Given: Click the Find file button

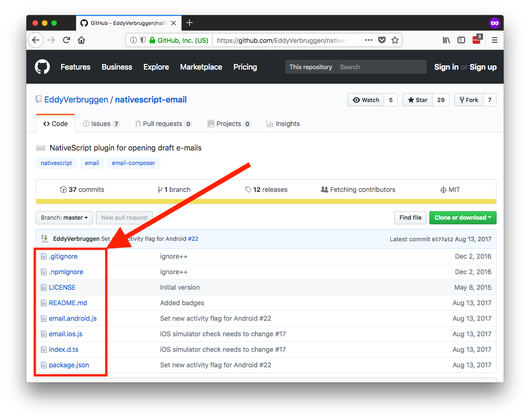Looking at the screenshot, I should pos(411,218).
